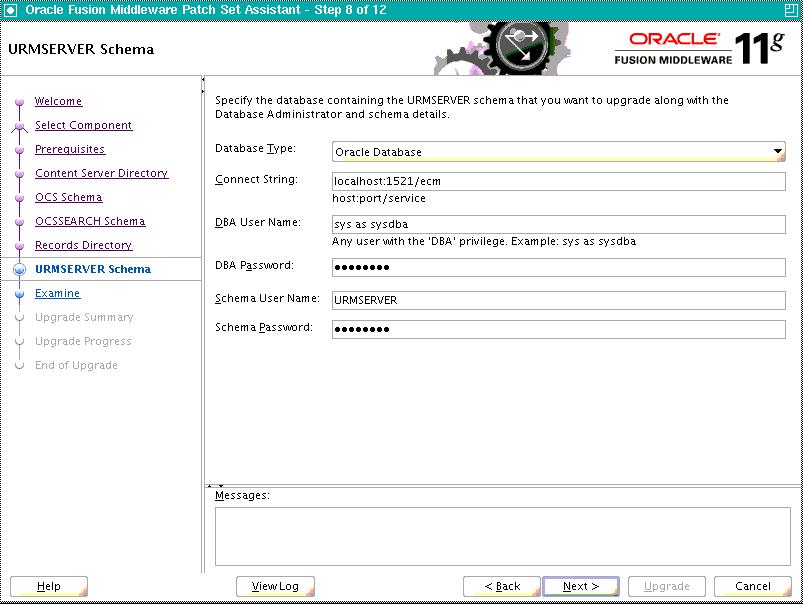The height and width of the screenshot is (604, 803).
Task: Cancel the Patch Set Assistant
Action: coord(752,587)
